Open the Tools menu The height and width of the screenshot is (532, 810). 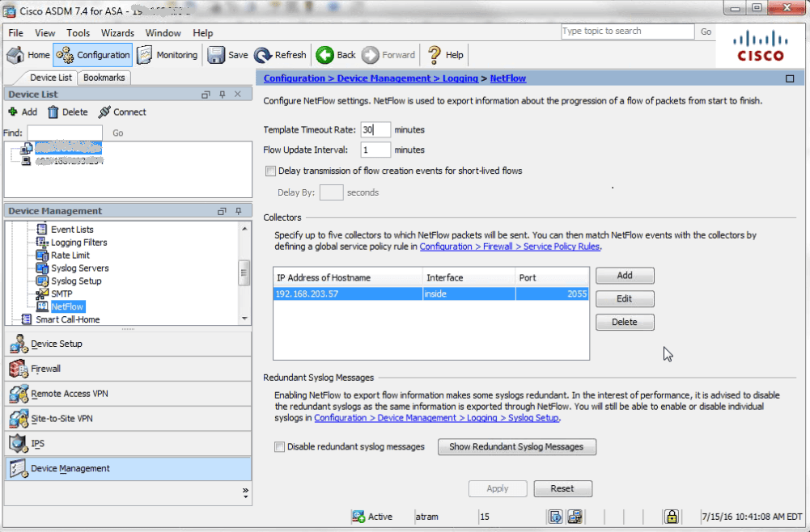78,33
